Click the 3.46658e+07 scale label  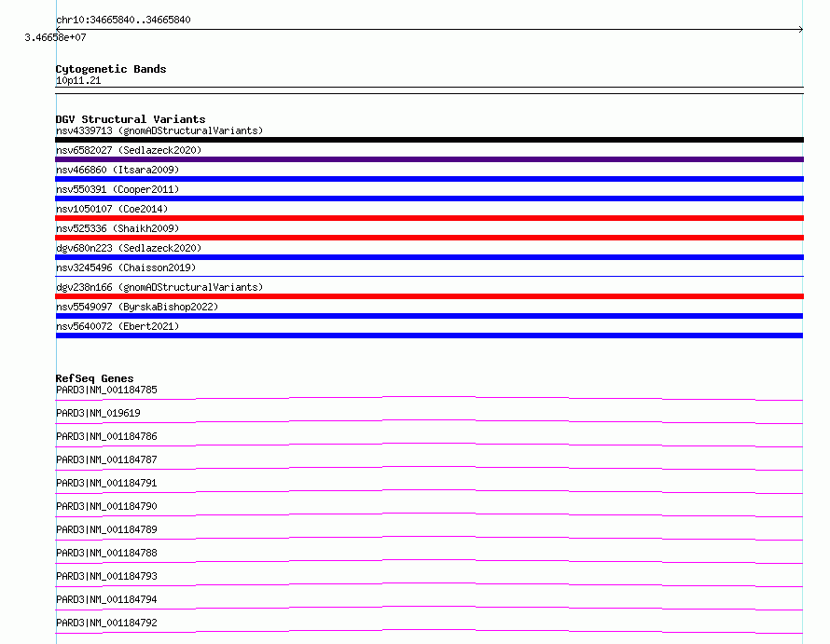pyautogui.click(x=55, y=37)
